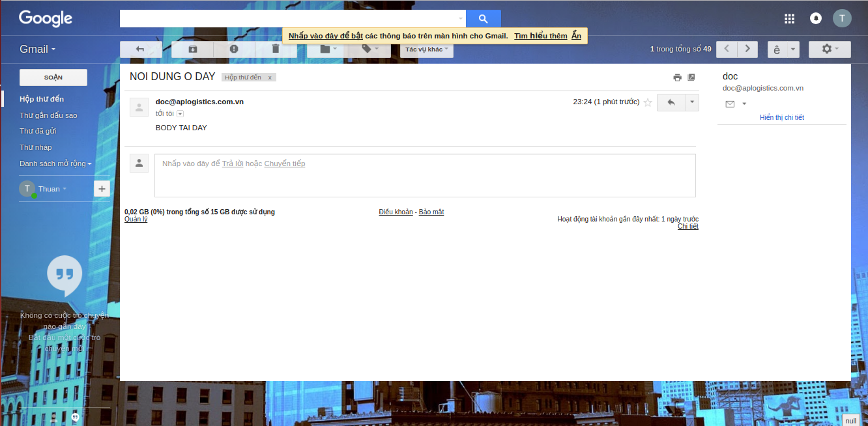The height and width of the screenshot is (426, 868).
Task: Expand Danh sách mở rộng in sidebar
Action: coord(54,163)
